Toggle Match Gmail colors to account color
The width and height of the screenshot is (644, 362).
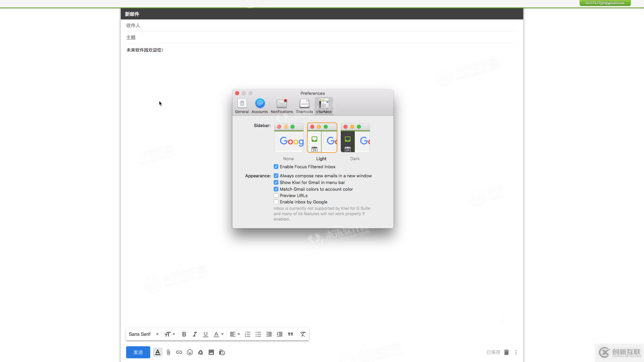pyautogui.click(x=276, y=189)
